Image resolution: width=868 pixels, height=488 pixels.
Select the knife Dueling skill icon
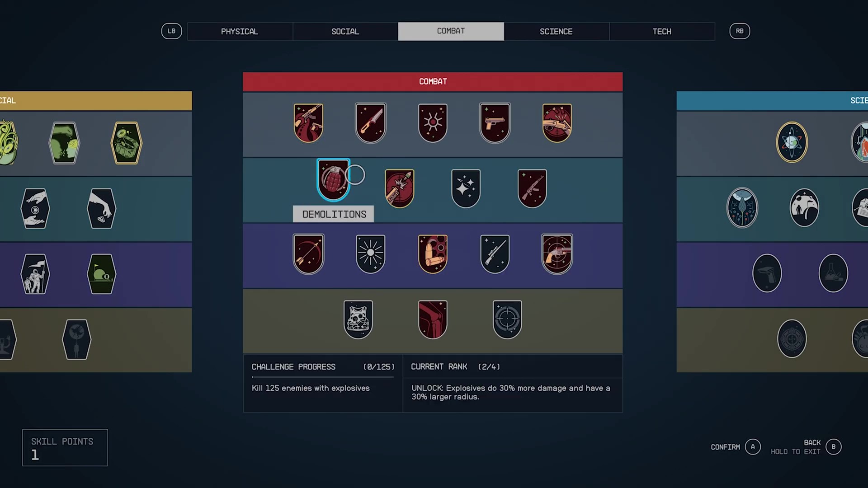pos(370,123)
